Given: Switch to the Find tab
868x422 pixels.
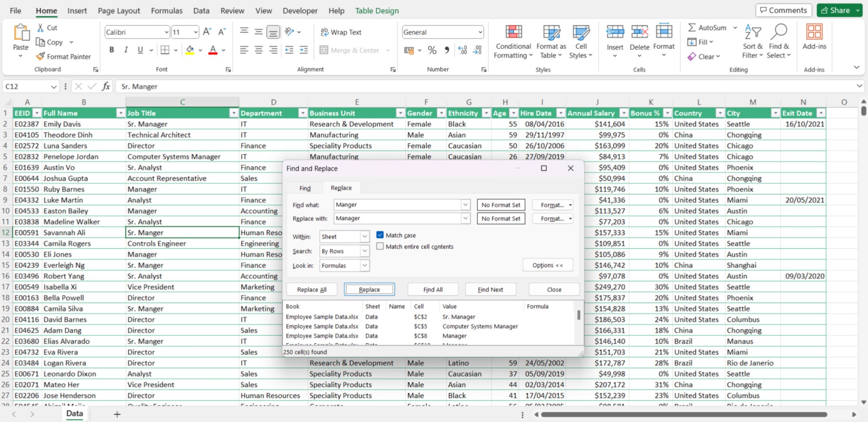Looking at the screenshot, I should pyautogui.click(x=304, y=187).
